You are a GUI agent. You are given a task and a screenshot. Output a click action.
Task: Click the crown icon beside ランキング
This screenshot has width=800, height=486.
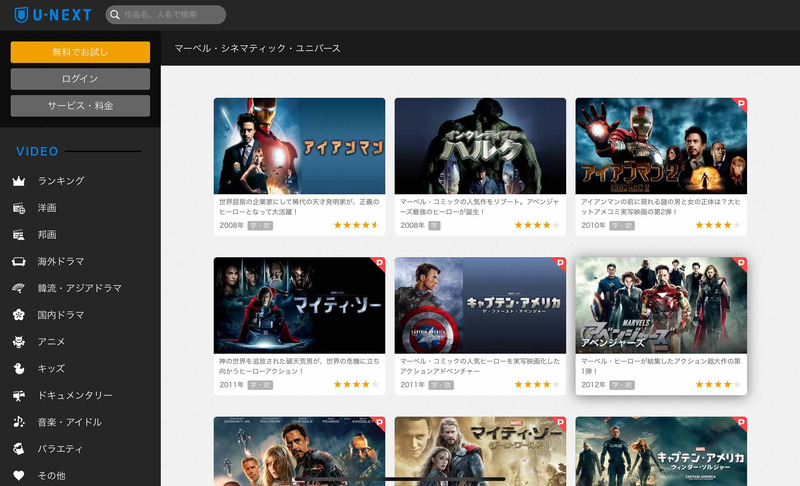pyautogui.click(x=19, y=181)
